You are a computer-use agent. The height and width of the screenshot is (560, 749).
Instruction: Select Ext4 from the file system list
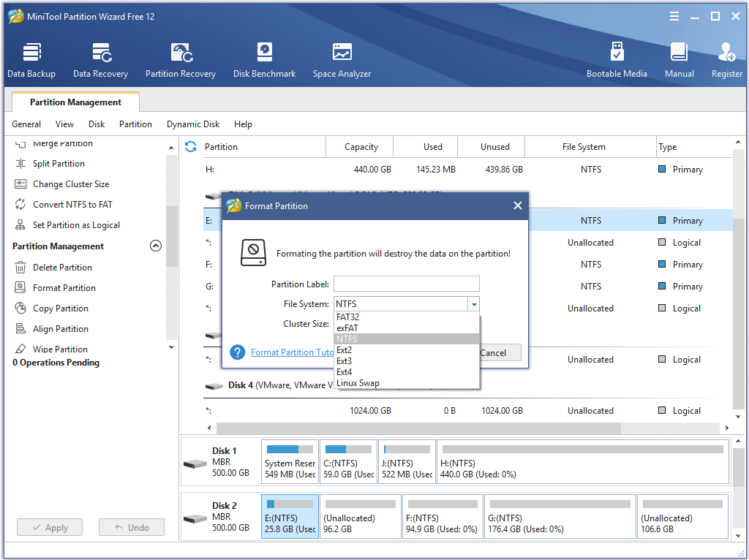point(344,371)
